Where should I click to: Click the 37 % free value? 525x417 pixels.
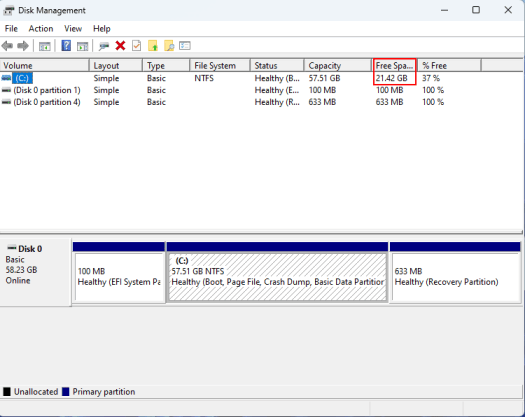pos(431,78)
